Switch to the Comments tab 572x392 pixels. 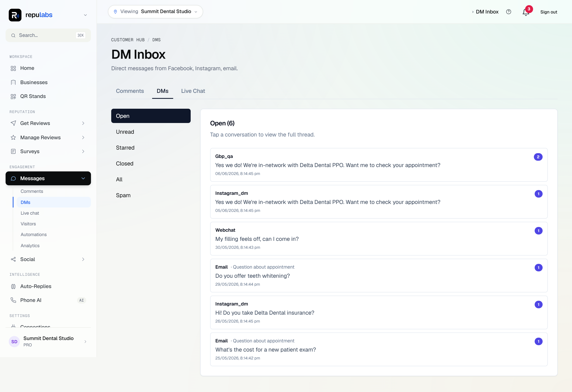pos(130,91)
